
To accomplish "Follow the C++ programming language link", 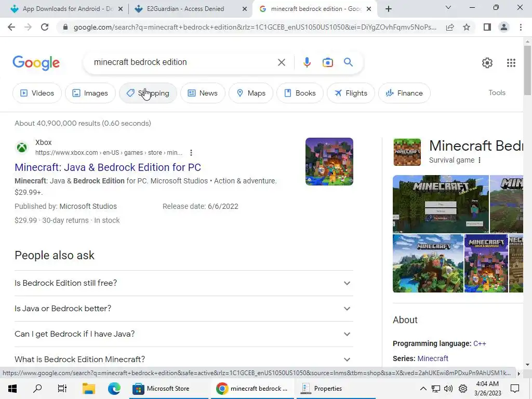I will click(480, 343).
